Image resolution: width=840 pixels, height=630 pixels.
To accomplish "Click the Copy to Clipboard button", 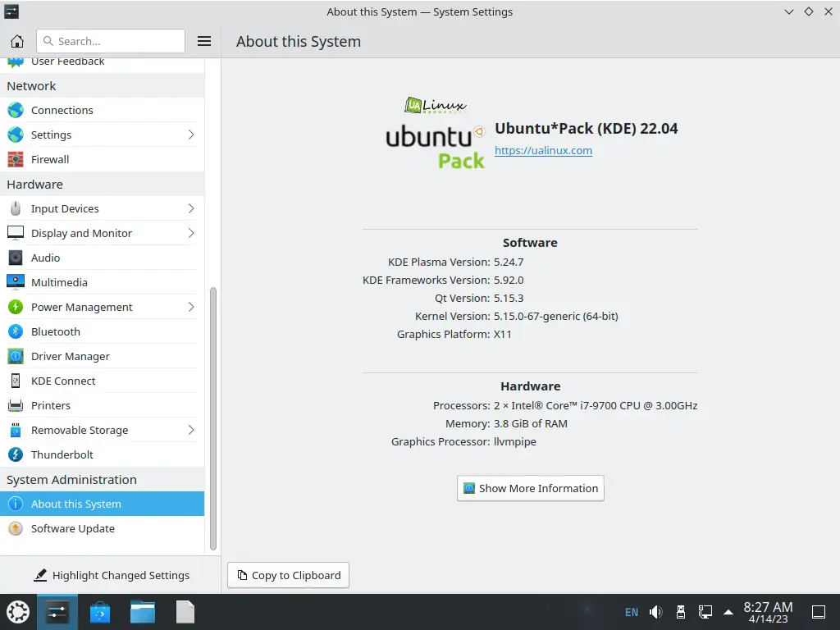I will tap(288, 575).
